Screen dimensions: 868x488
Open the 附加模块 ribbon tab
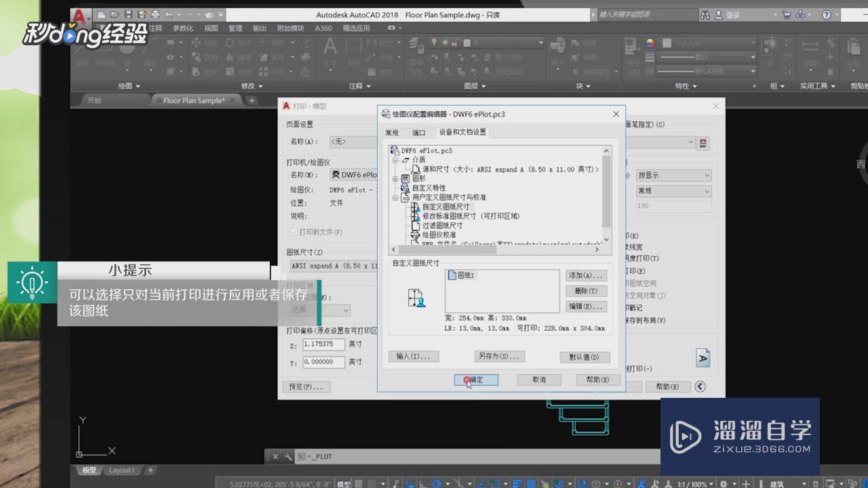[x=290, y=28]
